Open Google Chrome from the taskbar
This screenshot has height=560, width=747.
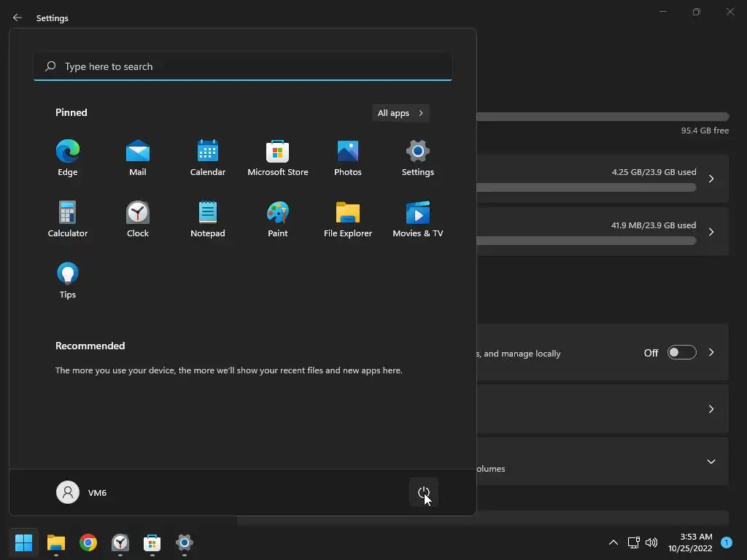pyautogui.click(x=88, y=542)
